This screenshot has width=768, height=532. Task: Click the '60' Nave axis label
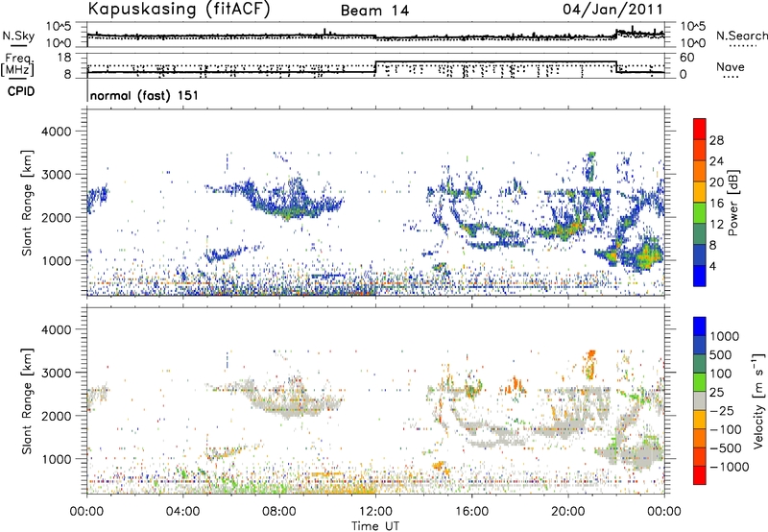pyautogui.click(x=687, y=58)
